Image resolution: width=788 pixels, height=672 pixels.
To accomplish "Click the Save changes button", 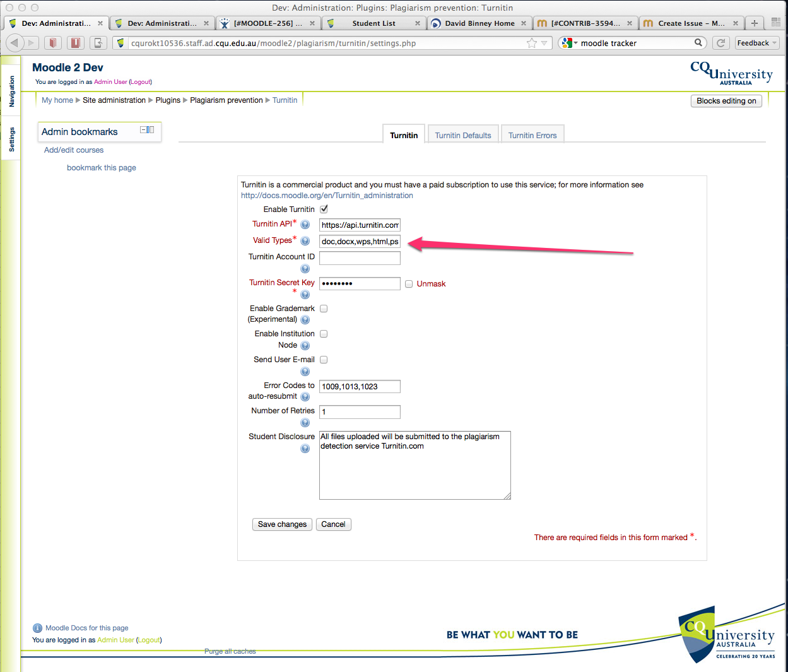I will point(282,524).
